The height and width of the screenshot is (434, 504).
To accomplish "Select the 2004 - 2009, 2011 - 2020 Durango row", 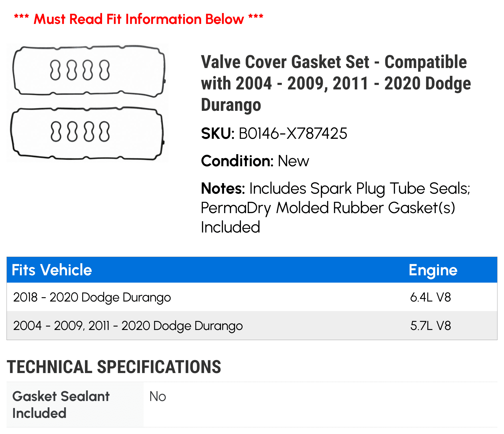I will (252, 325).
